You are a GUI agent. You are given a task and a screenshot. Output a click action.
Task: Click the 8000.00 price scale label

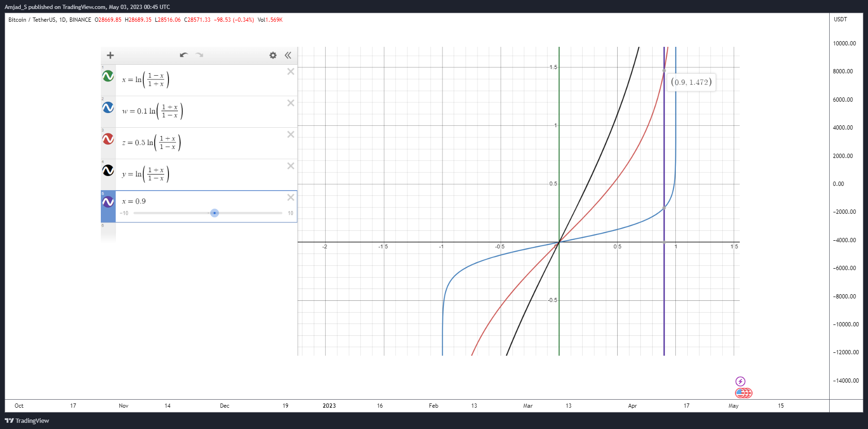843,71
